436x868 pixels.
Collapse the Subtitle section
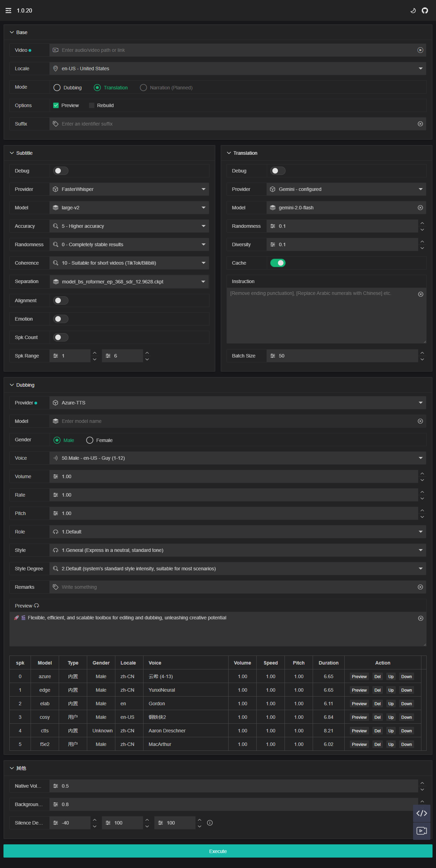point(12,153)
